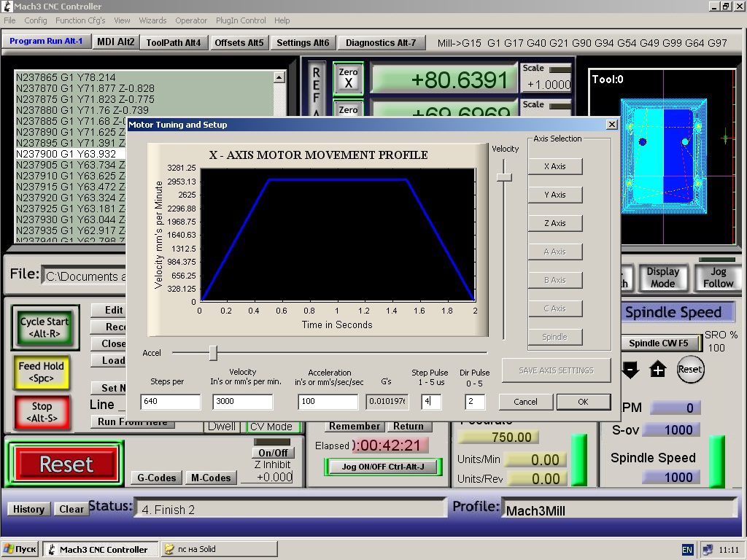Image resolution: width=747 pixels, height=560 pixels.
Task: Open the File menu
Action: pyautogui.click(x=9, y=20)
